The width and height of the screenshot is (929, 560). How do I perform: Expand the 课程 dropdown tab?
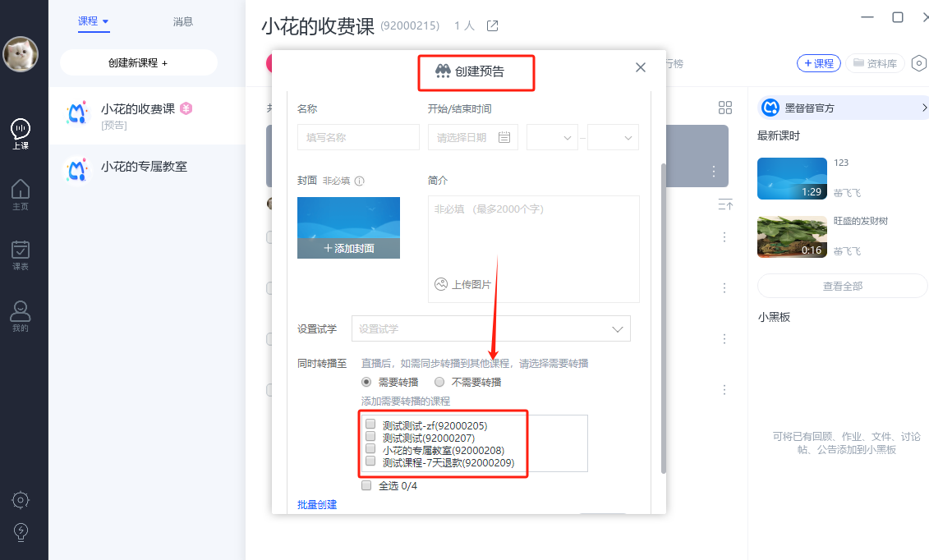94,21
